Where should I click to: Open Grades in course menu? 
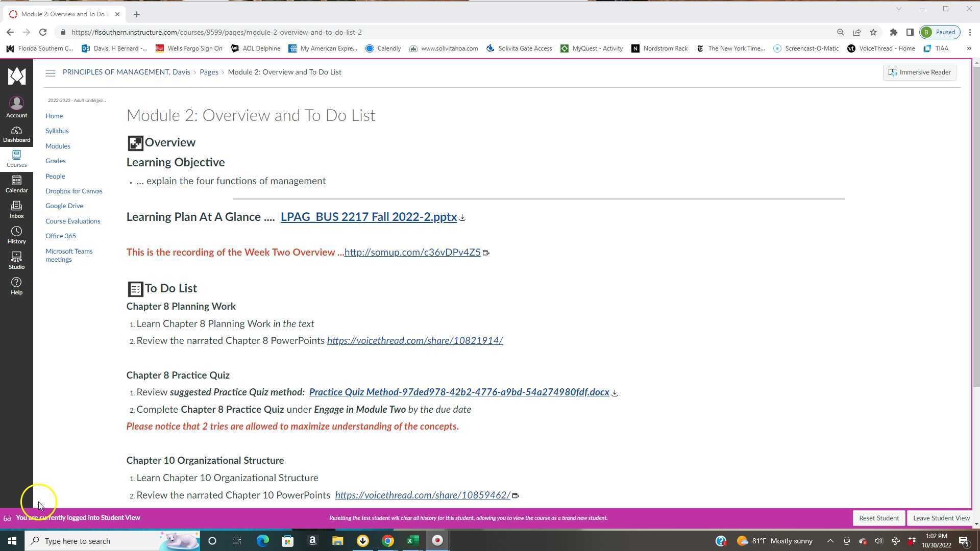55,161
